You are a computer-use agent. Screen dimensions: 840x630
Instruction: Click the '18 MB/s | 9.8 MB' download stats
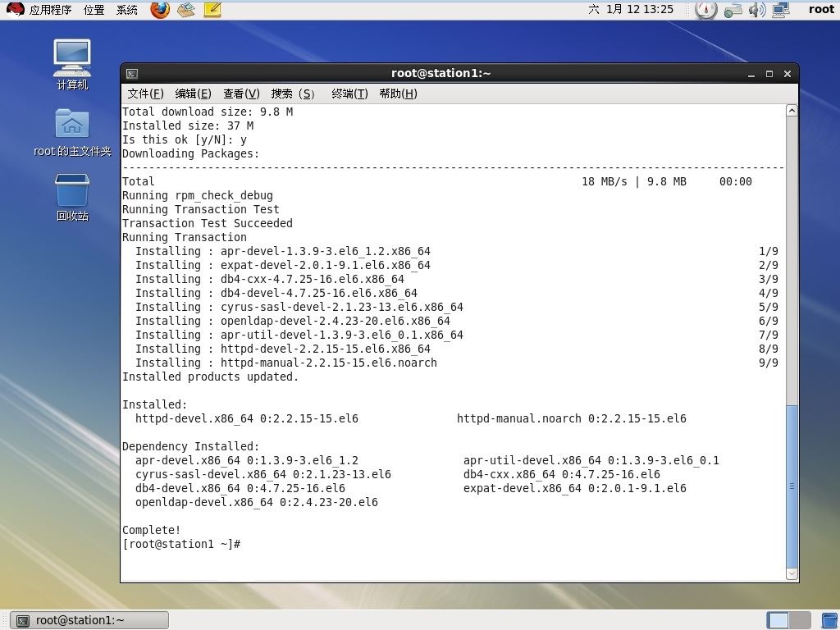(x=634, y=181)
